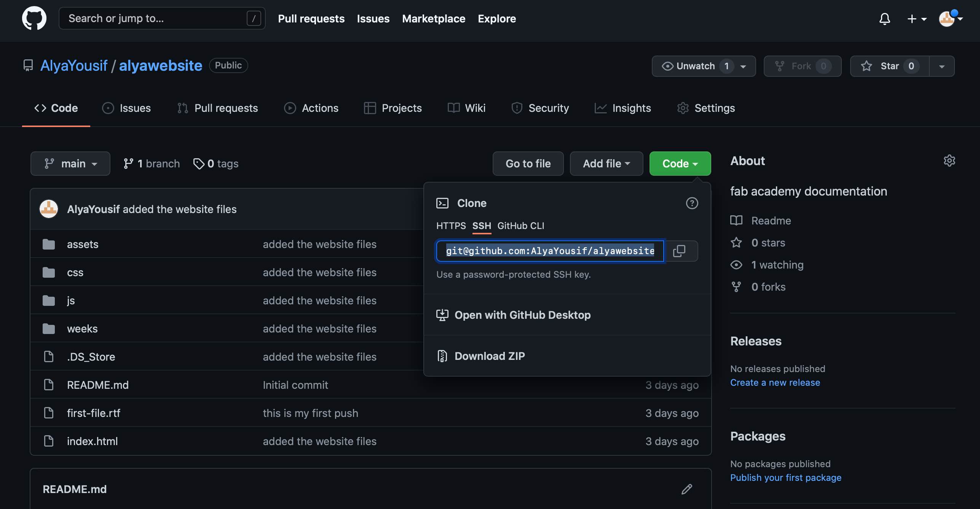Open the 0 forks link
The width and height of the screenshot is (980, 509).
pos(758,287)
